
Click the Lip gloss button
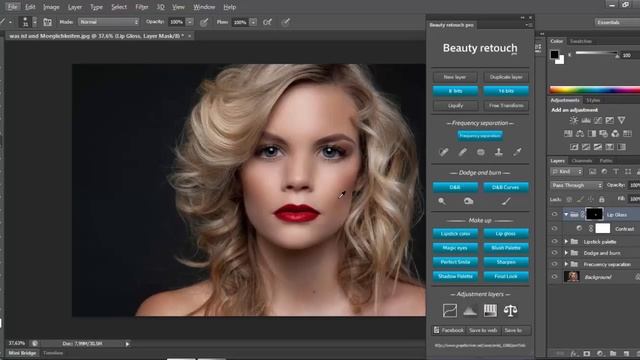506,233
